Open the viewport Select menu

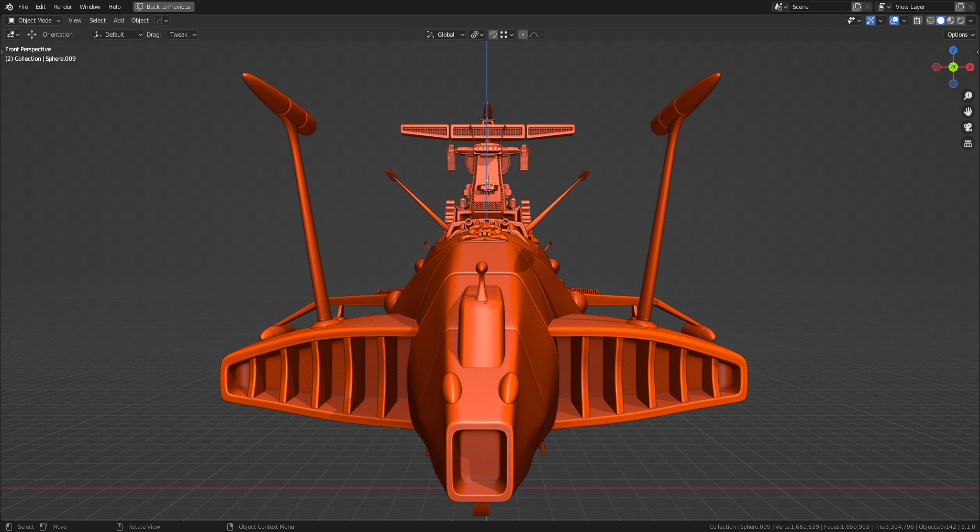tap(97, 20)
